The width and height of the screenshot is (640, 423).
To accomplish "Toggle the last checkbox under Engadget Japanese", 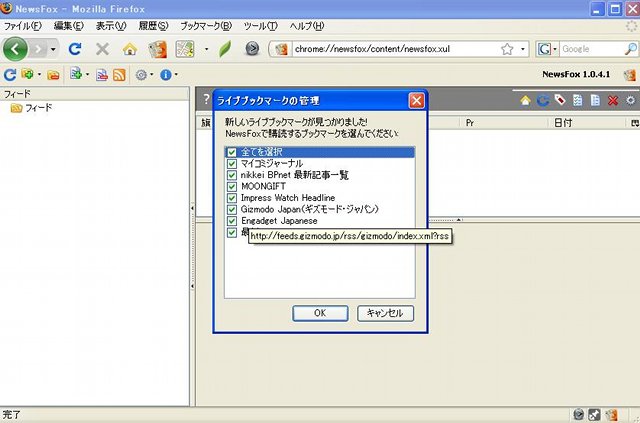I will tap(232, 232).
